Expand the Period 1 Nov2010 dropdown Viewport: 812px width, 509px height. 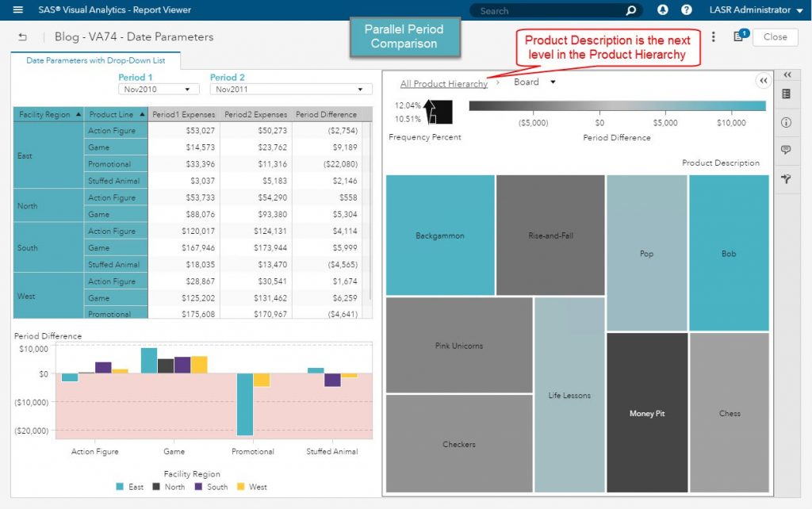(x=159, y=90)
